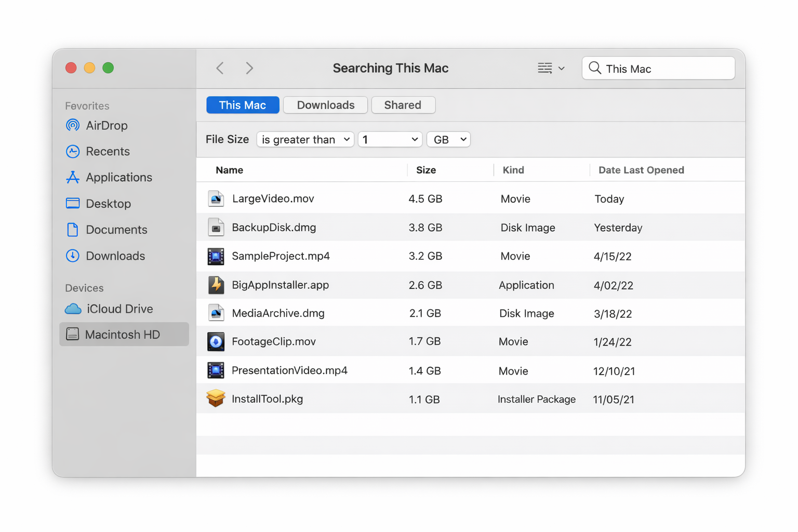Open the size value dropdown showing 1
The width and height of the screenshot is (798, 532).
390,139
